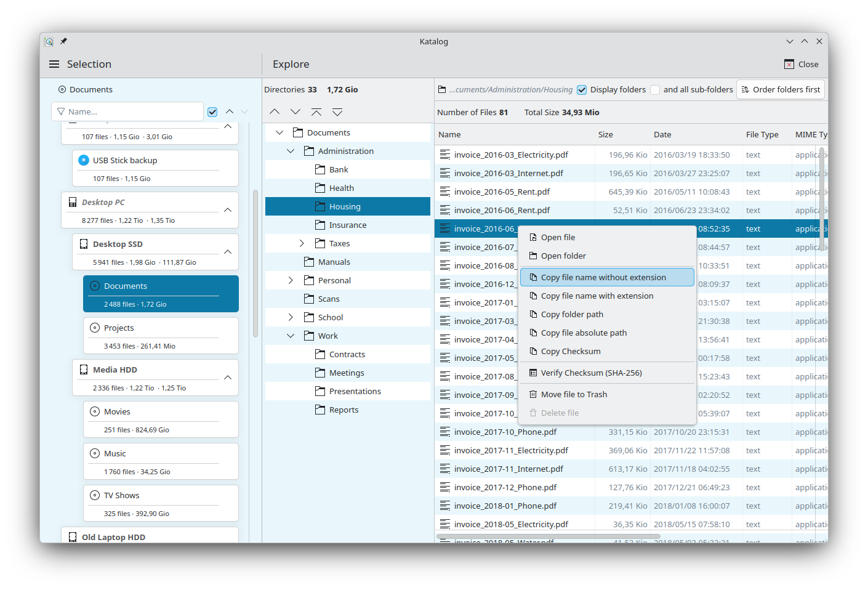Image resolution: width=868 pixels, height=590 pixels.
Task: Select the Presentations folder in tree
Action: pyautogui.click(x=348, y=391)
